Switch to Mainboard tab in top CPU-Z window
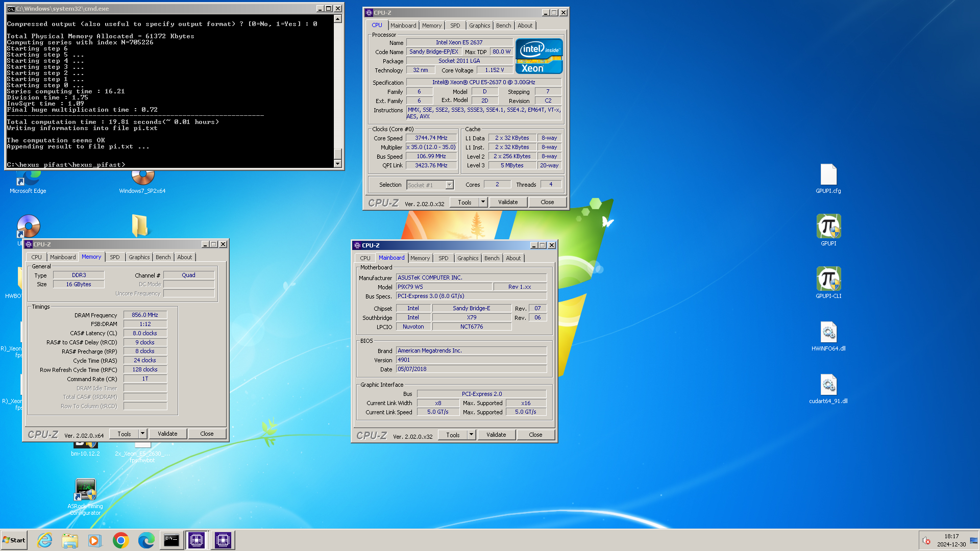980x551 pixels. [403, 26]
